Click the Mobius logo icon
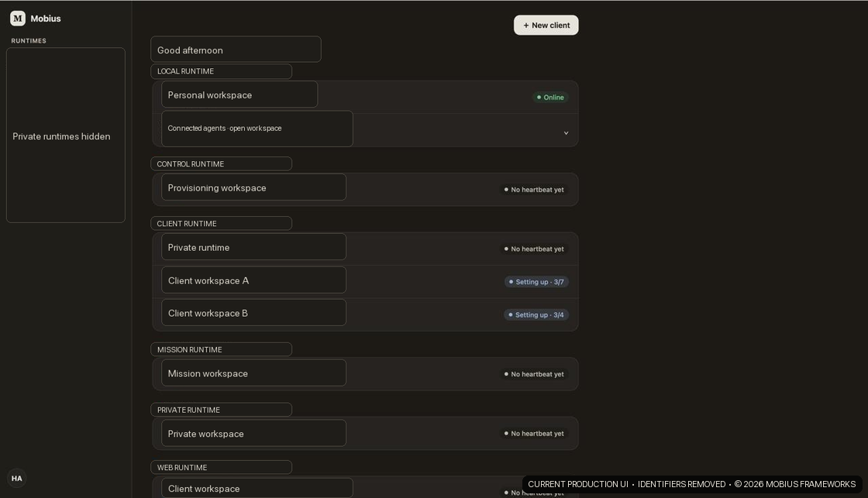 pos(18,19)
